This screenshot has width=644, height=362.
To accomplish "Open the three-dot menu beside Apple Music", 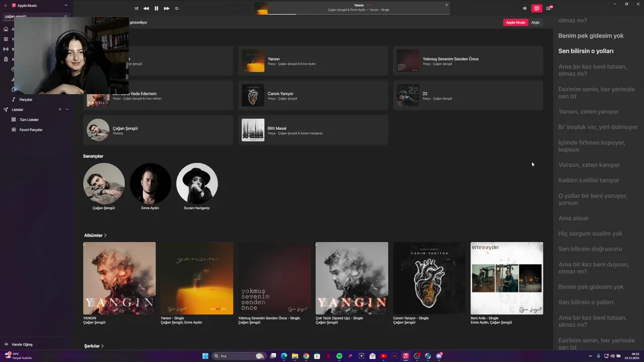I will point(66,6).
